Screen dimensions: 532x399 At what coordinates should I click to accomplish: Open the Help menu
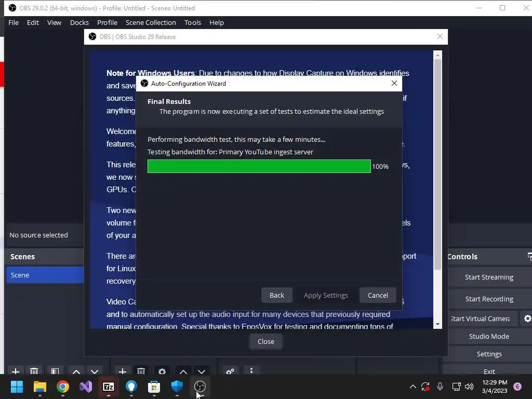coord(217,22)
